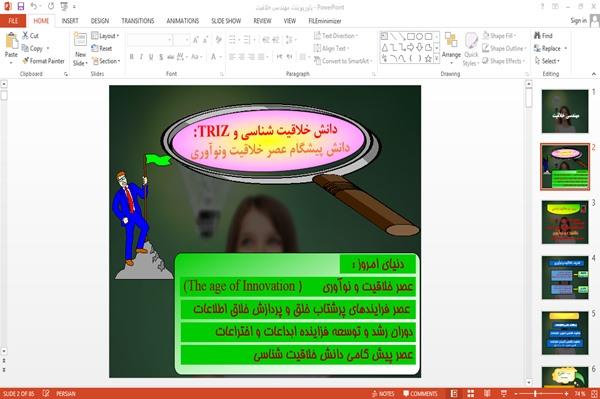Switch to the ANIMATIONS tab
This screenshot has height=399, width=600.
[183, 21]
